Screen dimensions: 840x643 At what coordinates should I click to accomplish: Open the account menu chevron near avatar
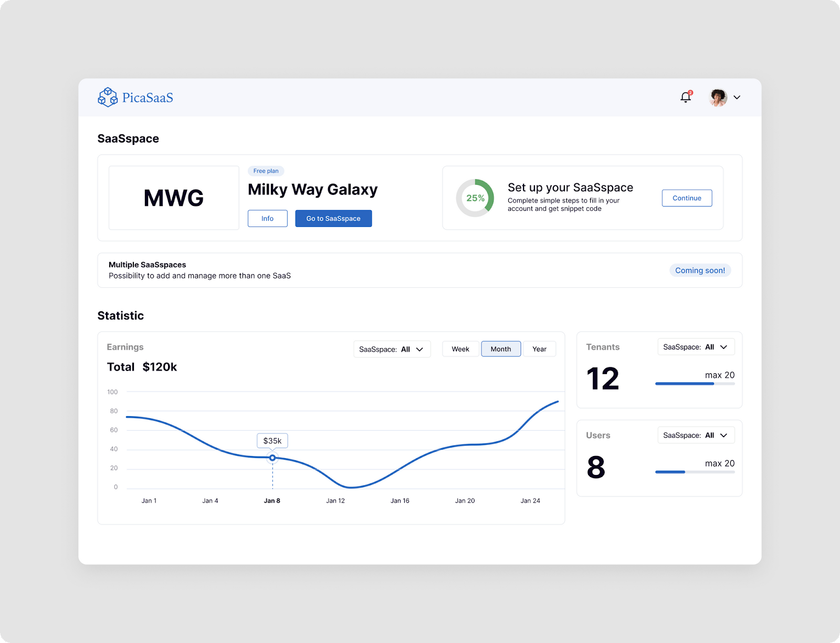[738, 97]
